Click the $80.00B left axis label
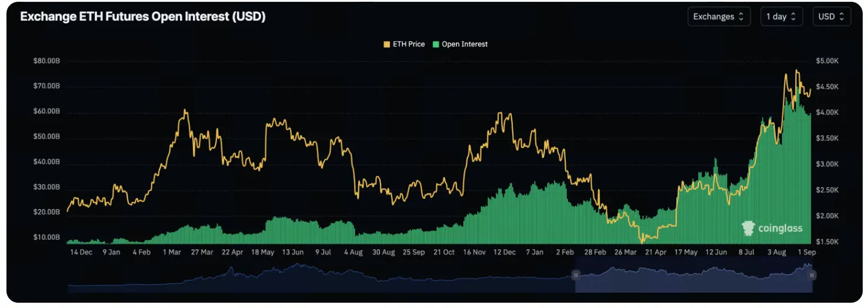This screenshot has height=308, width=868. 46,61
